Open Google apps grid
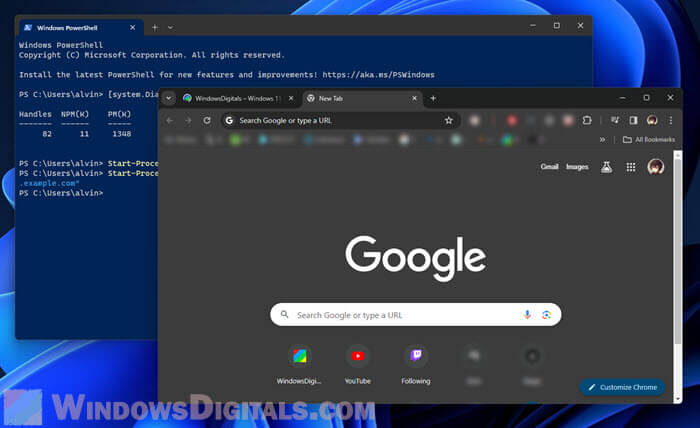This screenshot has height=428, width=700. [x=631, y=167]
